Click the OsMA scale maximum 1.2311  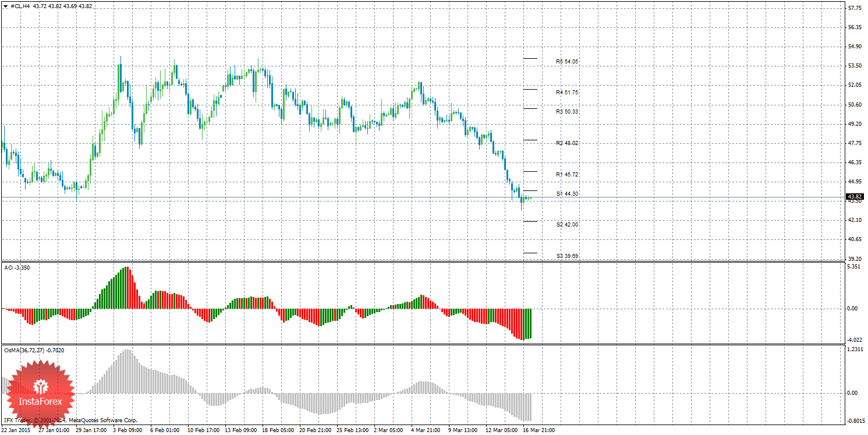[854, 349]
